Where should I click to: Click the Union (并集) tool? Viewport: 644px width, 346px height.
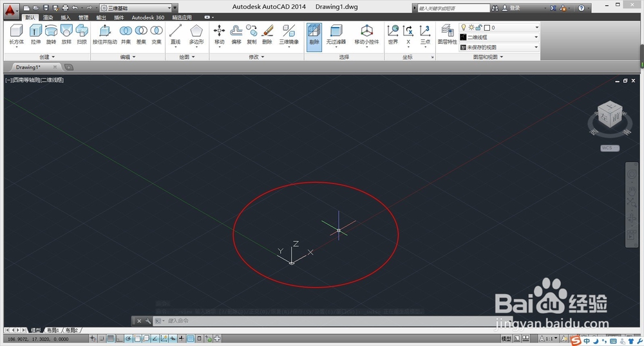[126, 35]
